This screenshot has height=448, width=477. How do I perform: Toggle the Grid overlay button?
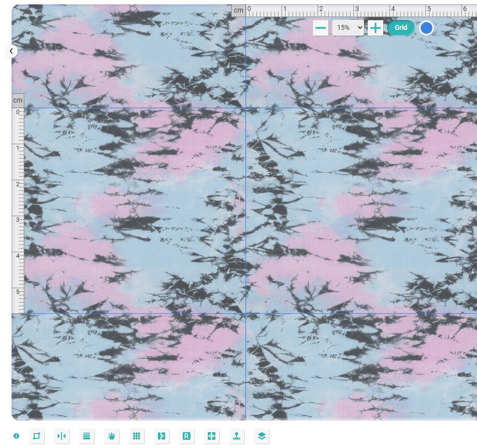pos(401,28)
